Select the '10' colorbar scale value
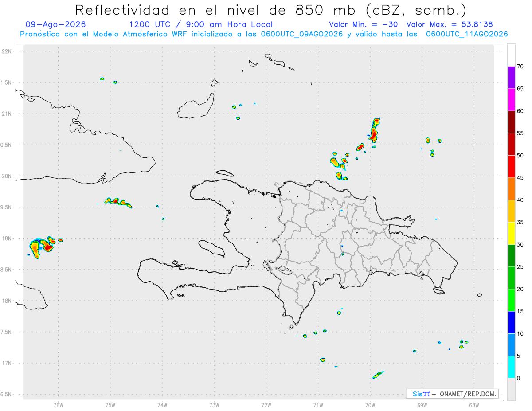This screenshot has width=532, height=411. pyautogui.click(x=520, y=334)
